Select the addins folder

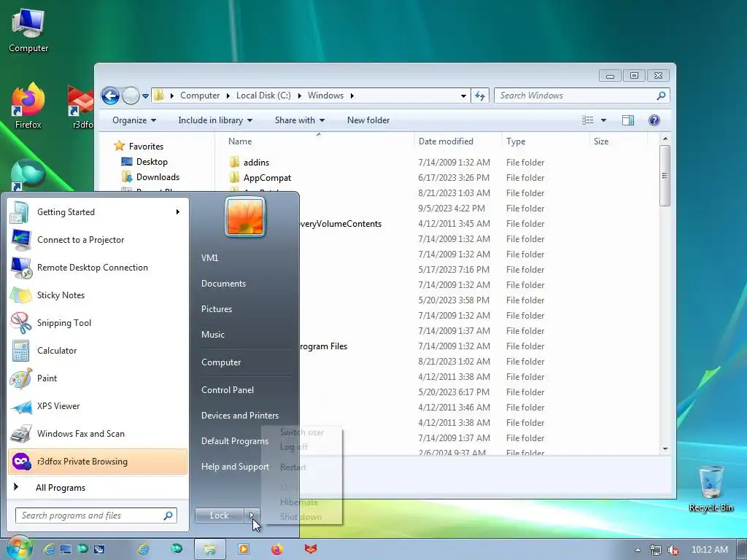tap(256, 163)
